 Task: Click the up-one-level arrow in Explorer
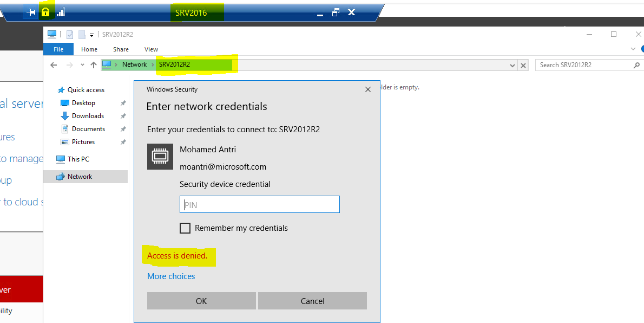(x=94, y=65)
